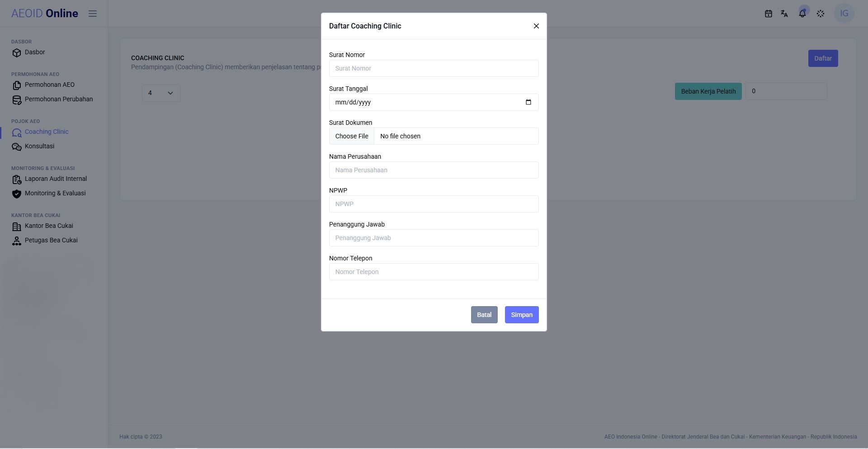Open the calendar icon in top bar

(768, 14)
